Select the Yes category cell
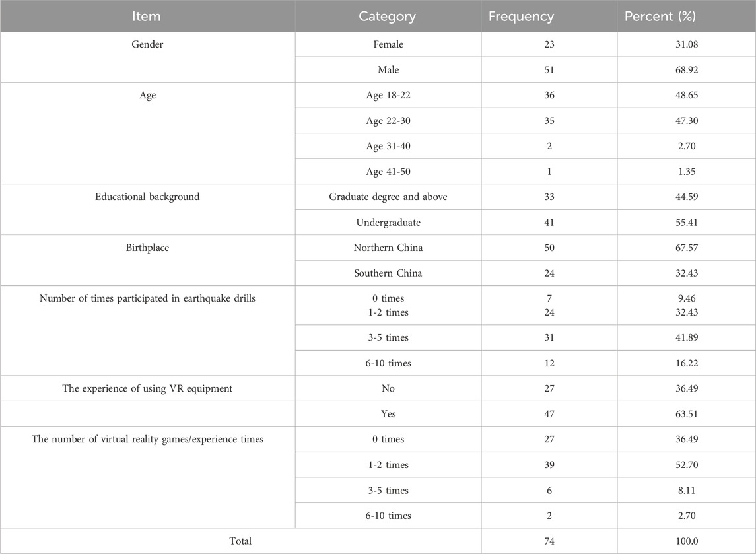The width and height of the screenshot is (756, 554). pyautogui.click(x=387, y=414)
